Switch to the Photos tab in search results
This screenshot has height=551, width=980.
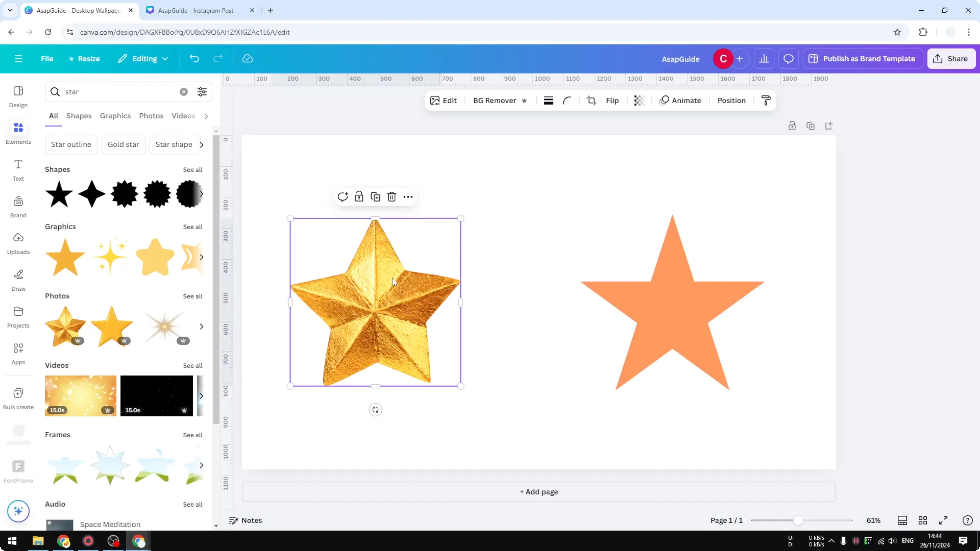click(x=151, y=116)
